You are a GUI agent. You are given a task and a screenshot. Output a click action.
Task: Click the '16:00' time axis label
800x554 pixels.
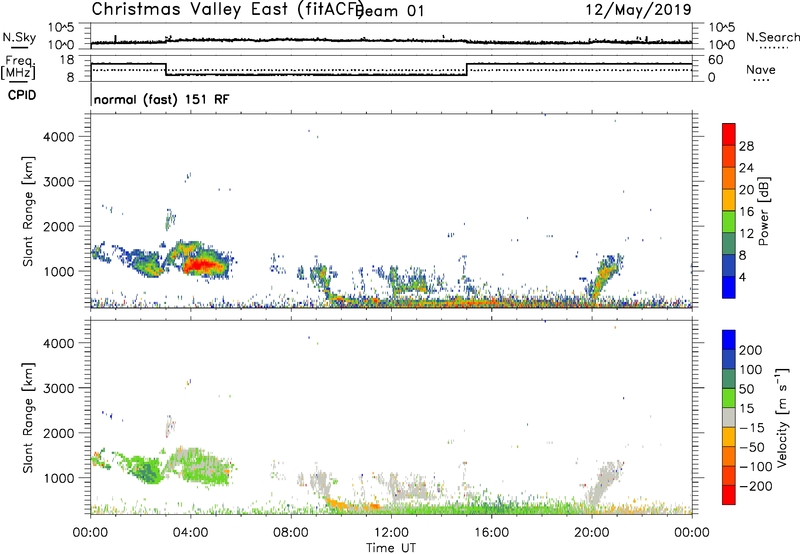point(491,533)
